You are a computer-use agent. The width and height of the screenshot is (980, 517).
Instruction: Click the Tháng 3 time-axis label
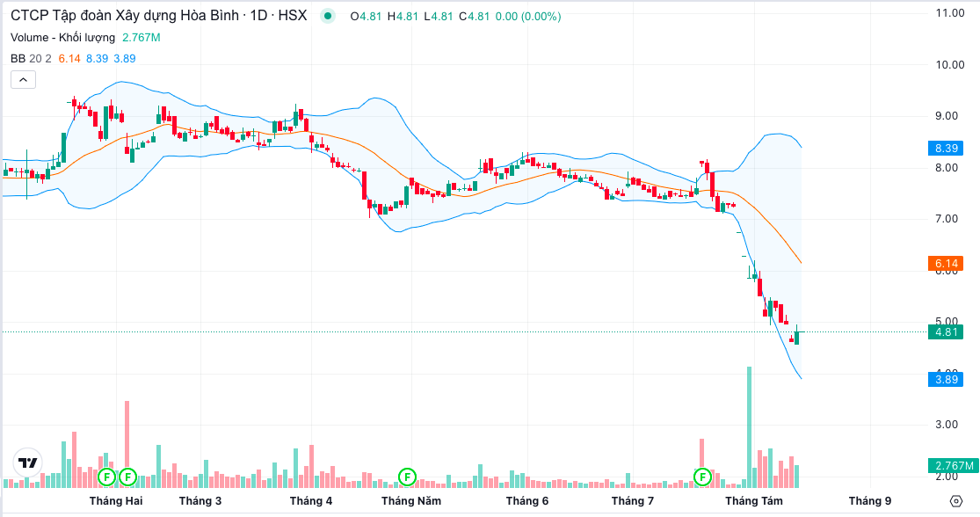[x=200, y=501]
